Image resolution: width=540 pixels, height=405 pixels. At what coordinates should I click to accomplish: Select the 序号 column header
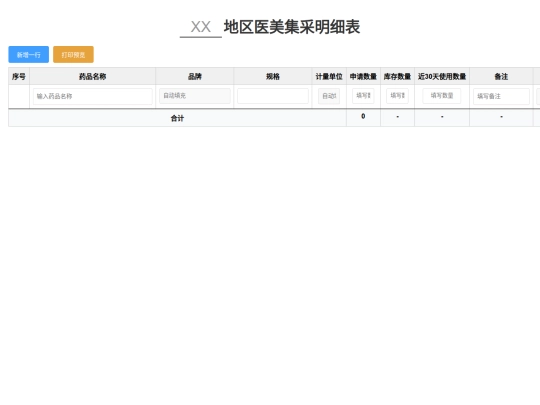[x=19, y=76]
